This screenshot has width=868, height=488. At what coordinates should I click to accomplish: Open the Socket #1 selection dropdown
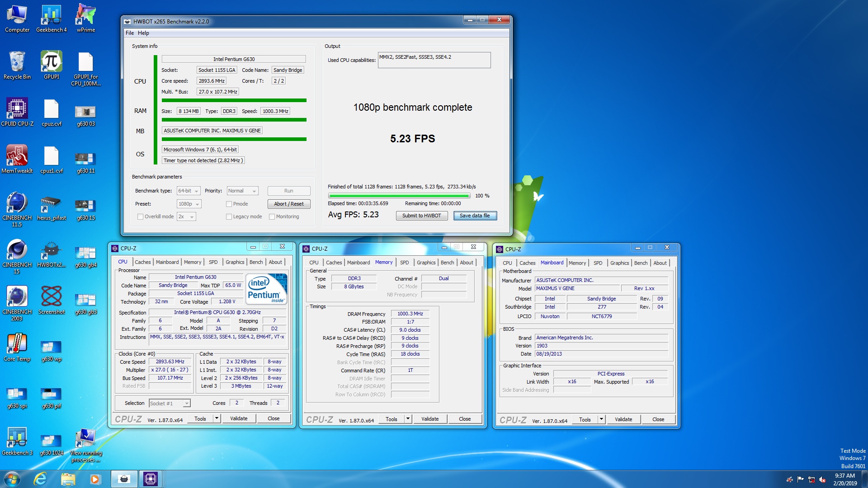(170, 404)
